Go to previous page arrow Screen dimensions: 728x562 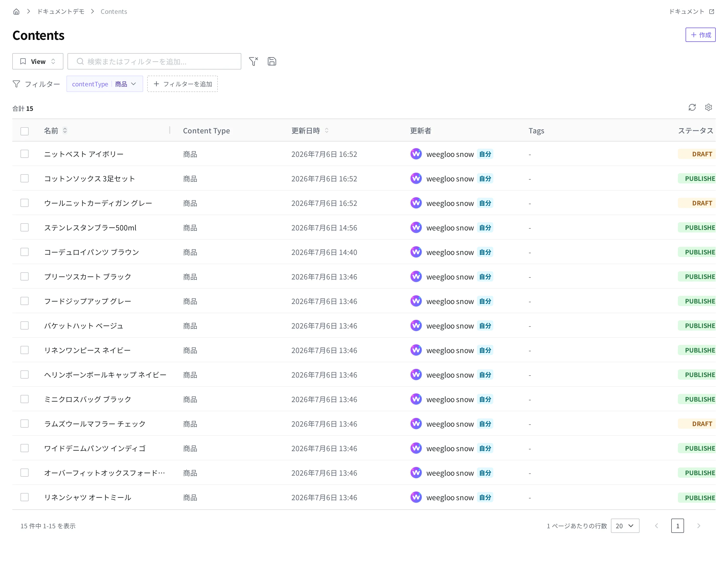(x=656, y=526)
